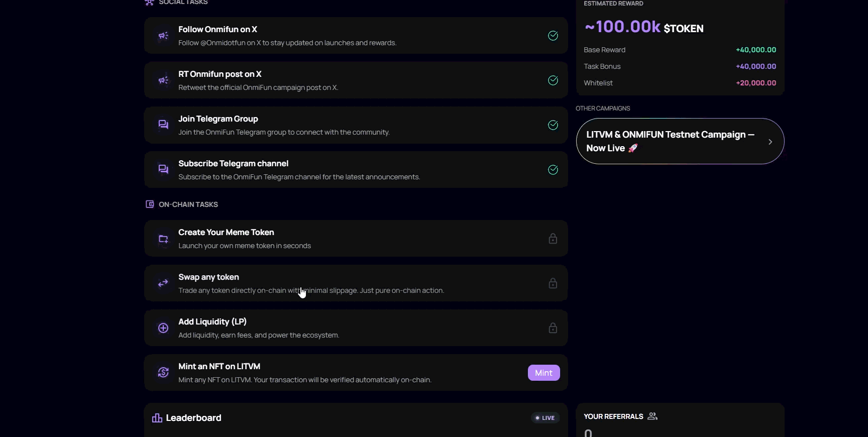The image size is (868, 437).
Task: Click chat icon beside Subscribe Telegram channel
Action: tap(163, 169)
